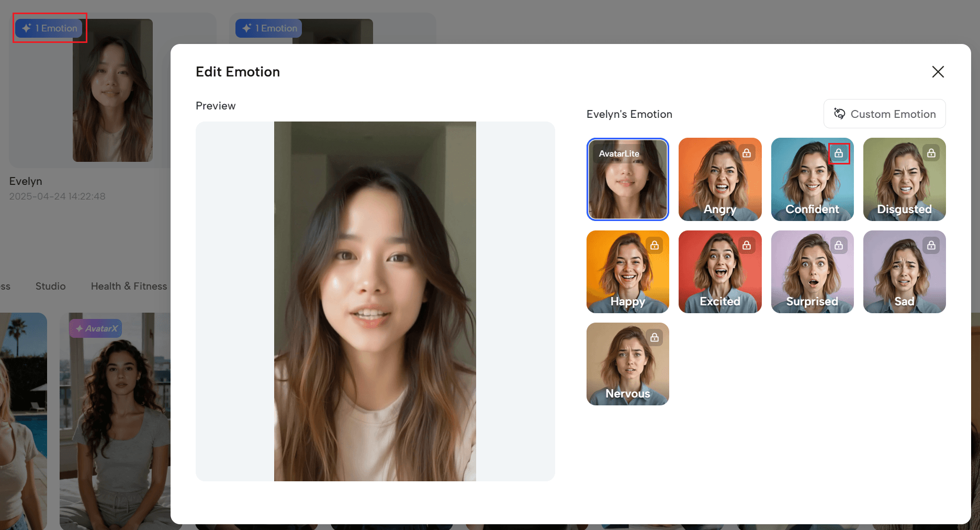The height and width of the screenshot is (530, 980).
Task: Click the lock icon on Sad emotion
Action: 931,245
